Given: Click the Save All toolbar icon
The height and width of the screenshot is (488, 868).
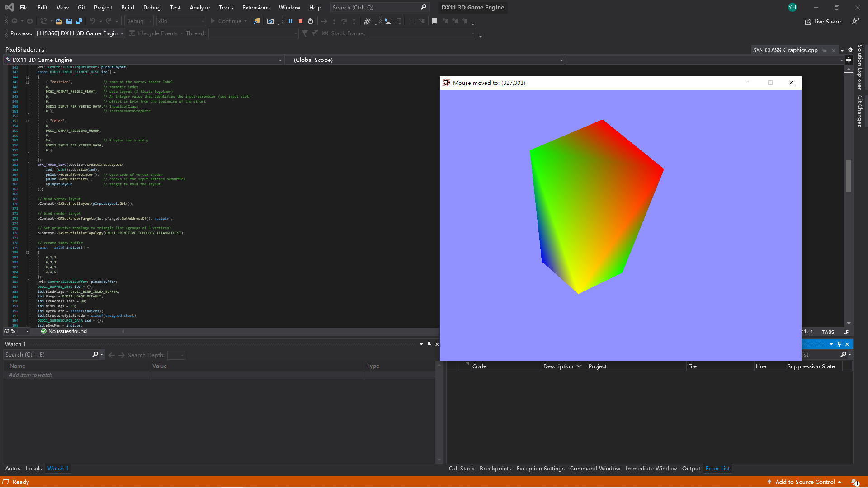Looking at the screenshot, I should tap(79, 21).
